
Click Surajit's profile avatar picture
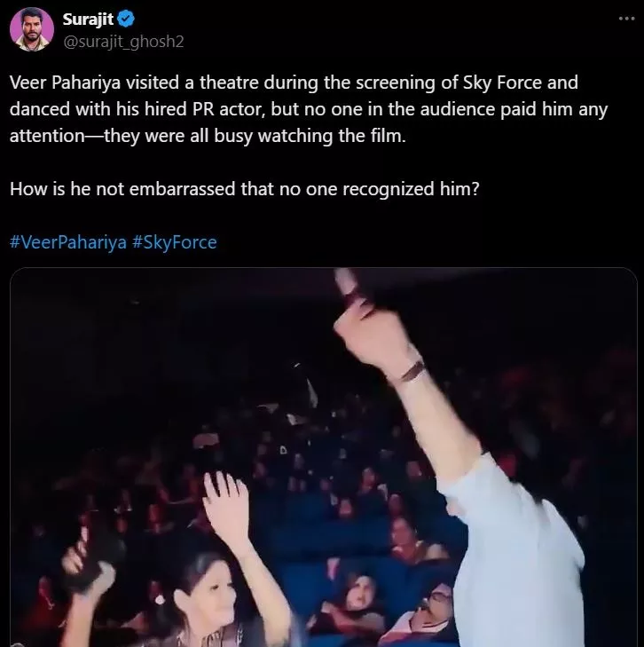tap(31, 29)
